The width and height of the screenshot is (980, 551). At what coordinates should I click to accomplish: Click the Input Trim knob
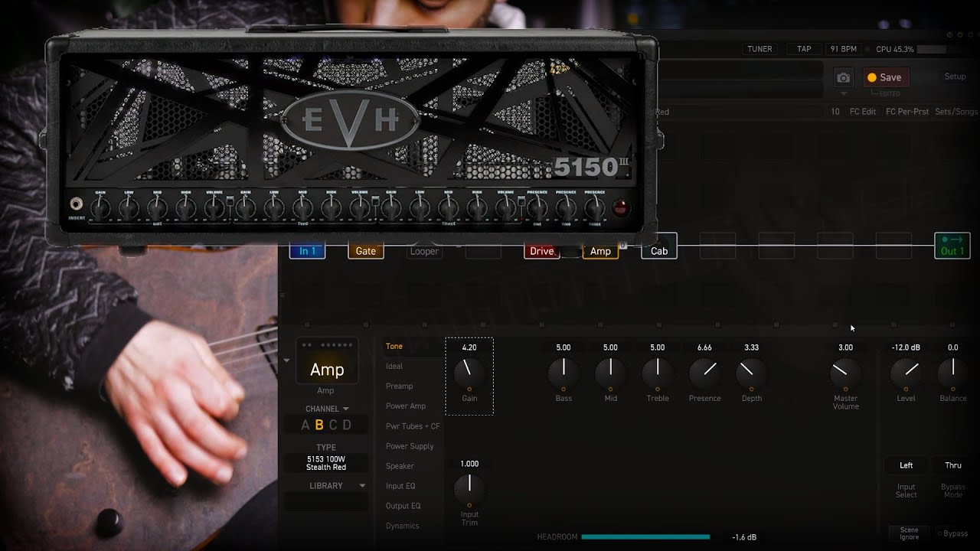469,488
